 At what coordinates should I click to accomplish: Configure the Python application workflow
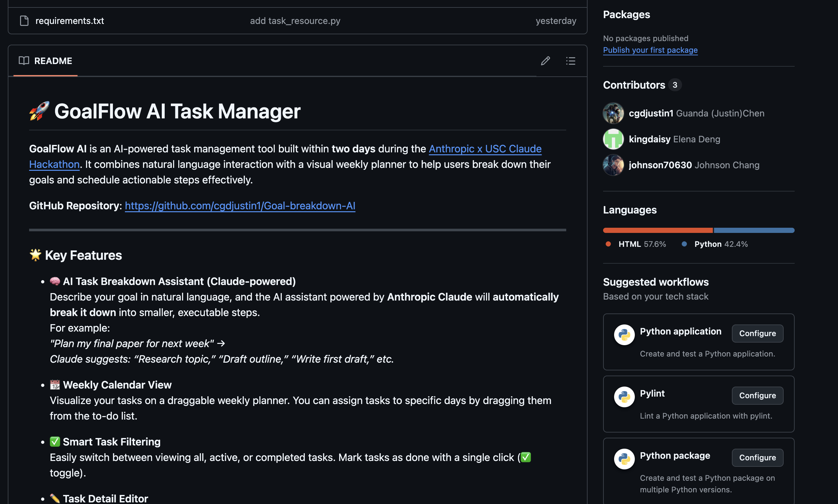(x=757, y=334)
